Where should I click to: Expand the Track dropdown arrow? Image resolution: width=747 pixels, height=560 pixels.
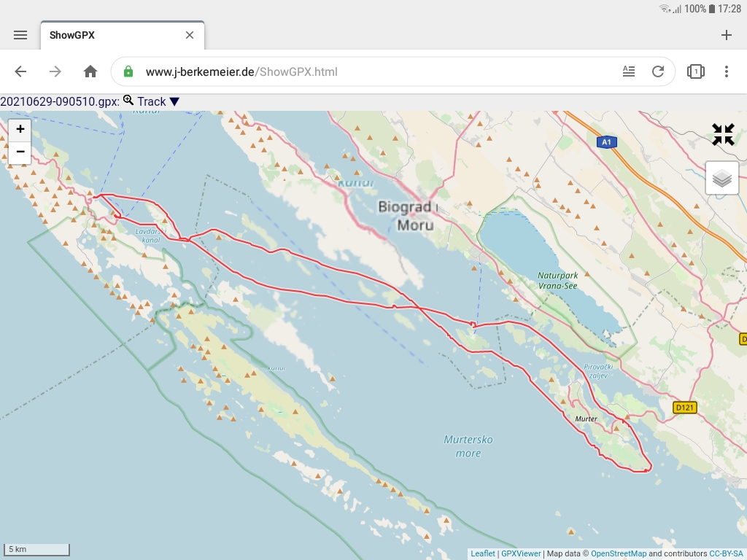(x=174, y=102)
